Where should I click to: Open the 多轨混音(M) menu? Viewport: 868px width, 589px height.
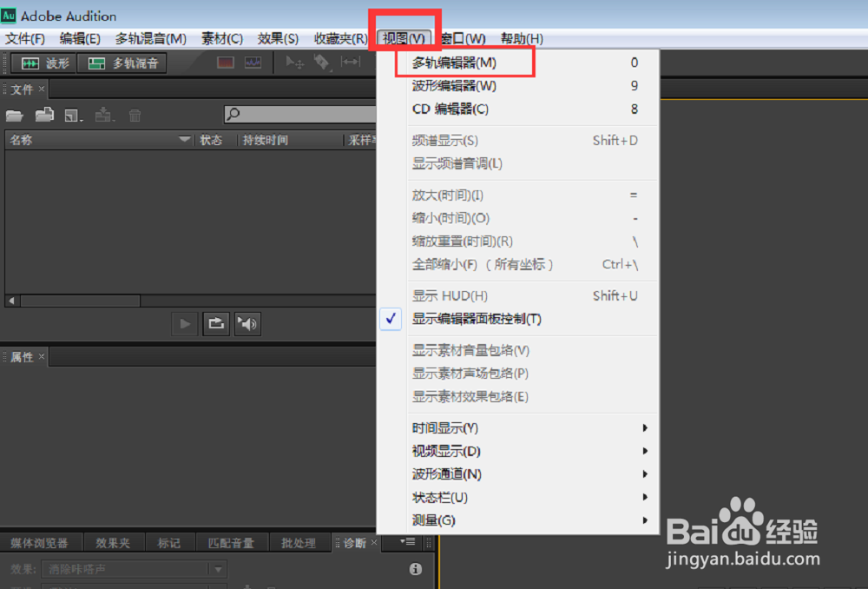tap(150, 39)
